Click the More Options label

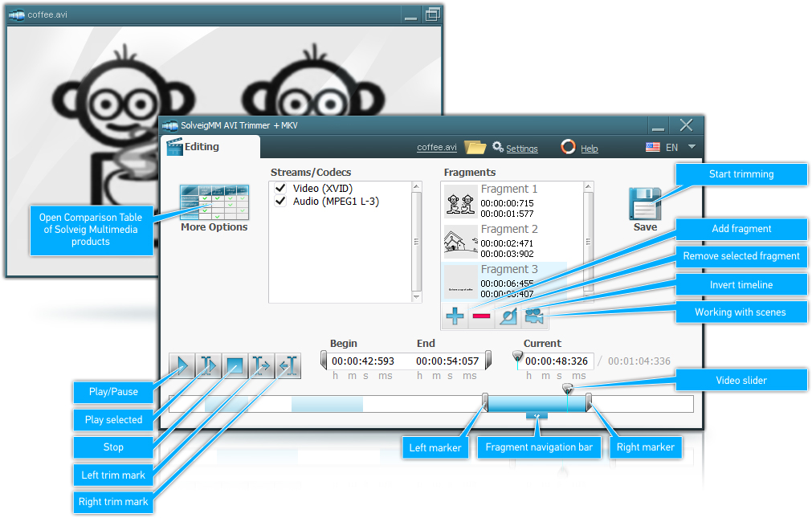(x=214, y=227)
